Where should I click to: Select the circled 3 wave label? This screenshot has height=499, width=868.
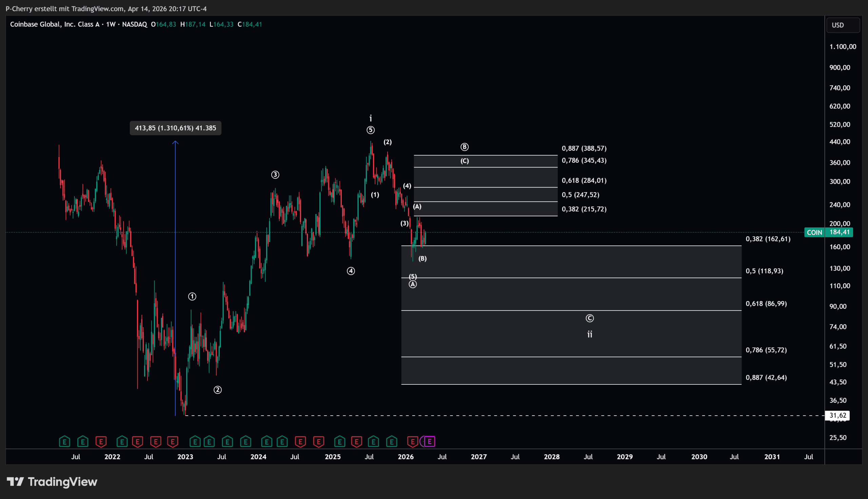275,175
